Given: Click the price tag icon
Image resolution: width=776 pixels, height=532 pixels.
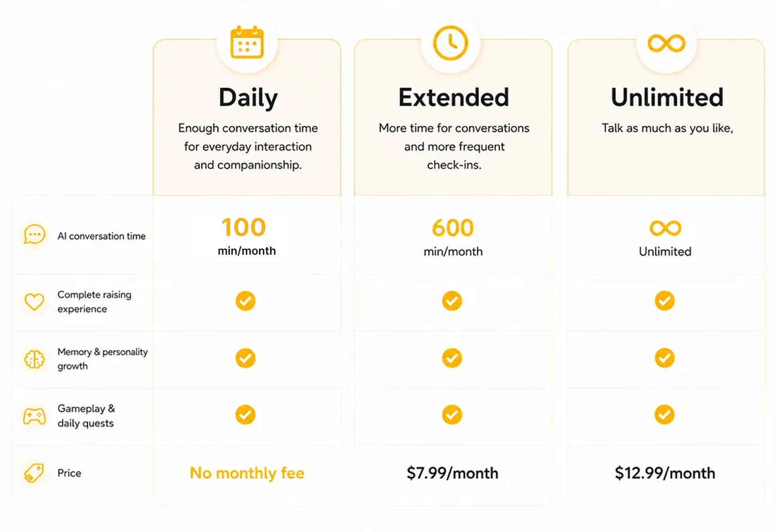Looking at the screenshot, I should (34, 473).
